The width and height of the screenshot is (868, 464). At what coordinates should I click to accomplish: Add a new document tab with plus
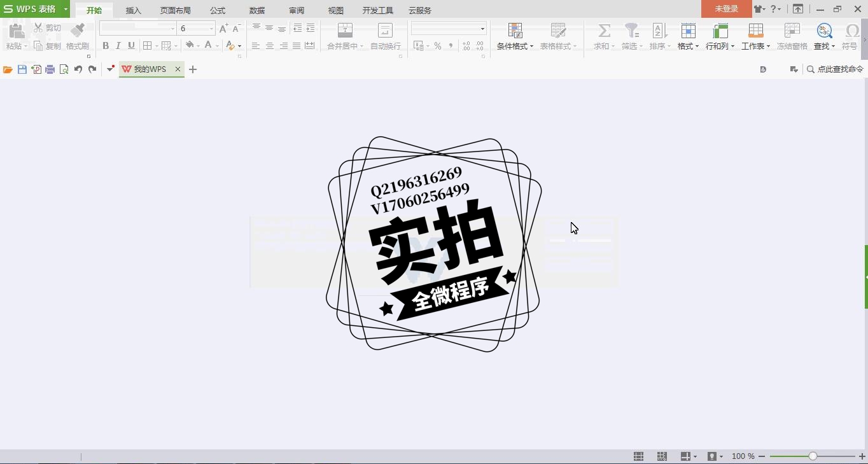[x=193, y=69]
